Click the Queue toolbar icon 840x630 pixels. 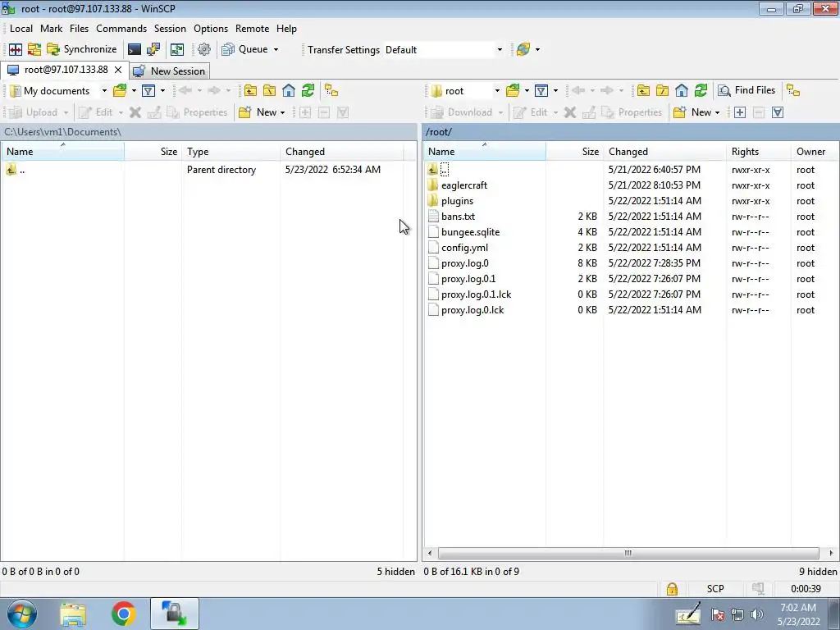click(x=228, y=49)
